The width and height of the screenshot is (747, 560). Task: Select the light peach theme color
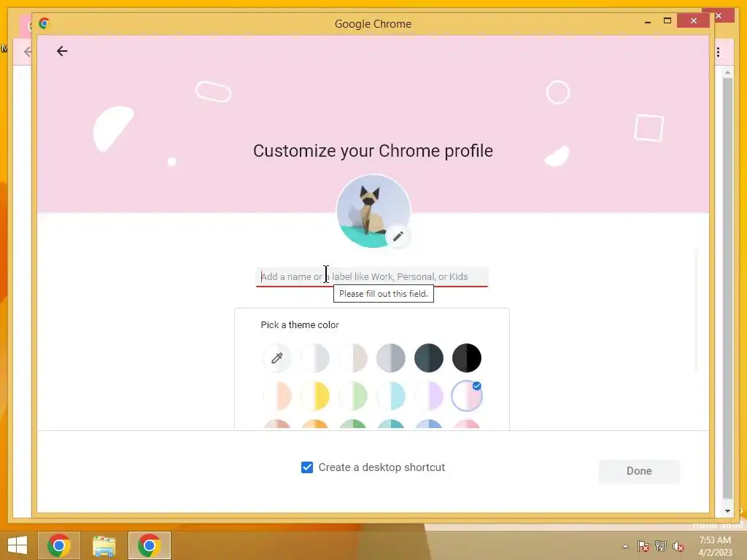pos(276,396)
